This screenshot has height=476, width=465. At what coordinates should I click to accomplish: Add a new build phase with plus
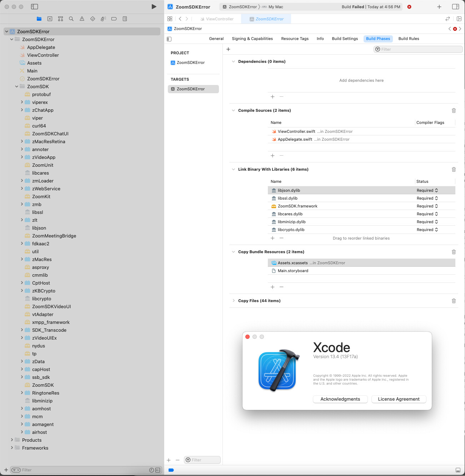point(228,49)
